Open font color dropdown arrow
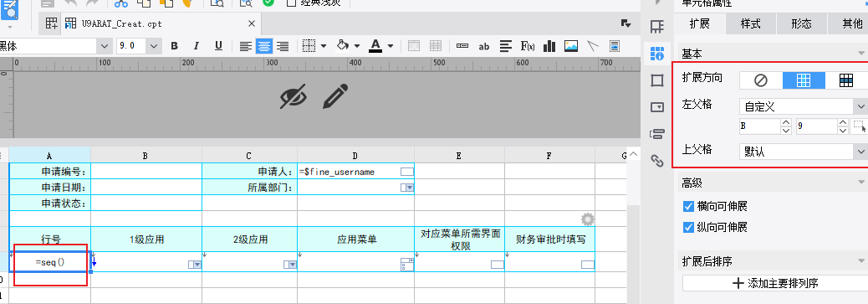 tap(391, 46)
